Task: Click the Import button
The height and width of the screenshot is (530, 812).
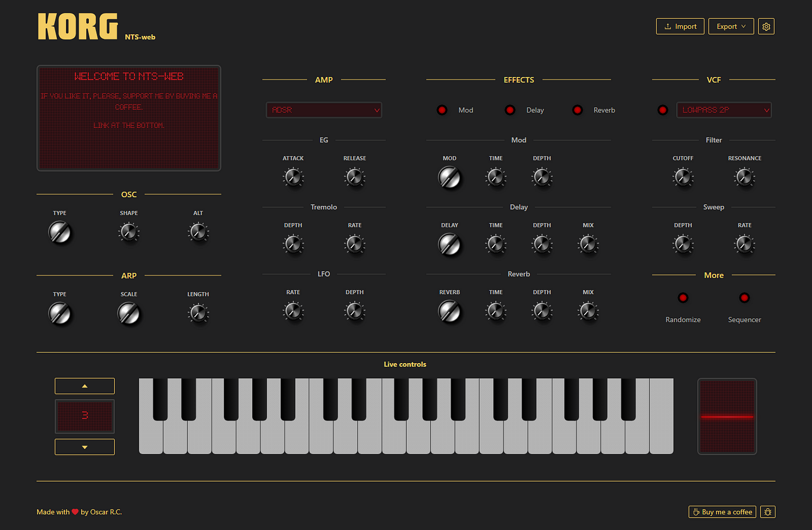Action: point(680,27)
